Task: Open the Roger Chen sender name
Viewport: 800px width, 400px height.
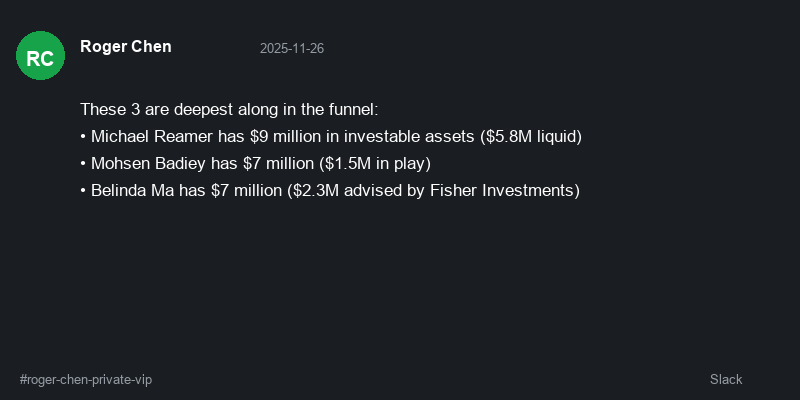Action: click(125, 47)
